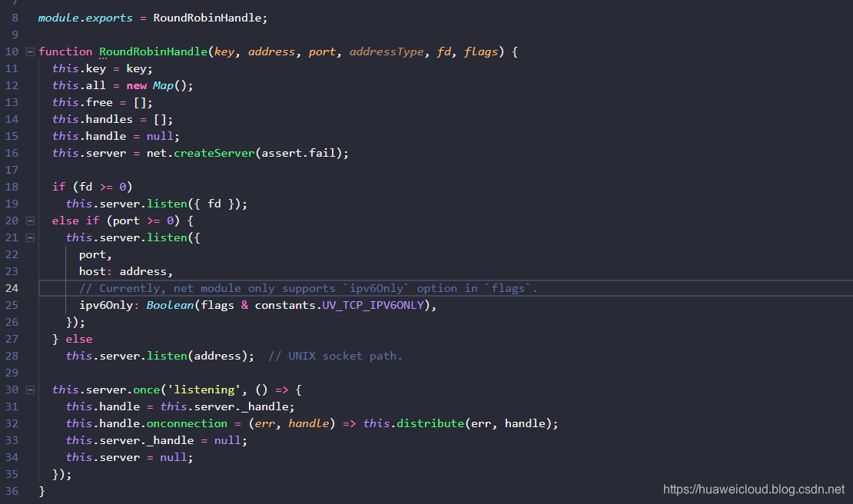Image resolution: width=853 pixels, height=504 pixels.
Task: Click the 'addressType' parameter
Action: coord(387,51)
